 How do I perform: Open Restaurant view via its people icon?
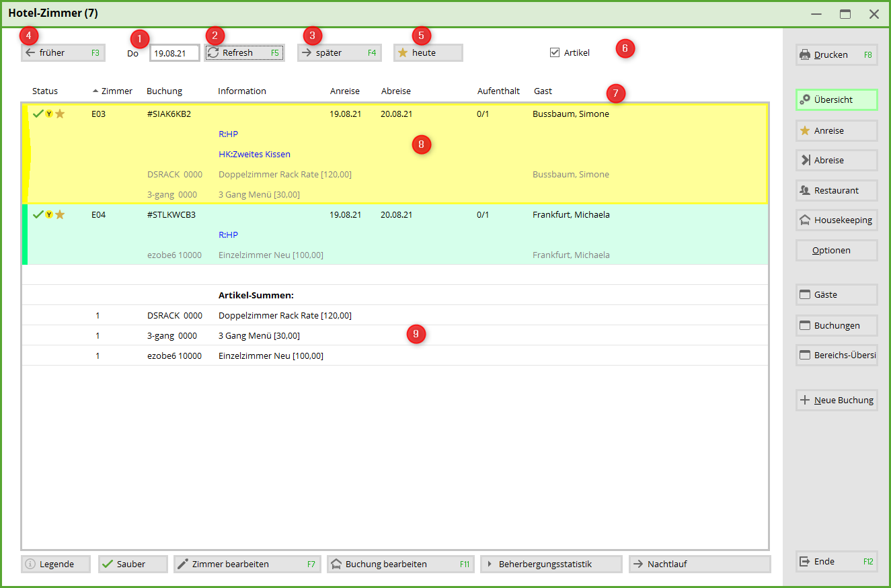804,191
